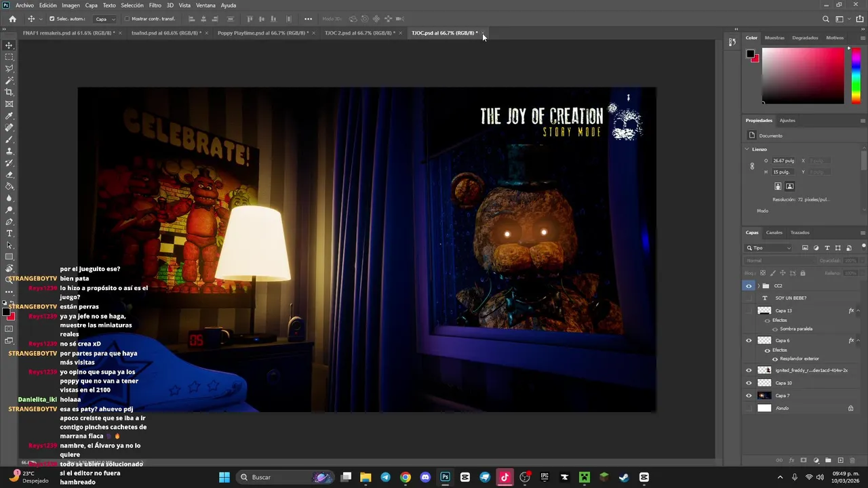Click the Home icon in options bar
The width and height of the screenshot is (868, 488).
(x=12, y=19)
